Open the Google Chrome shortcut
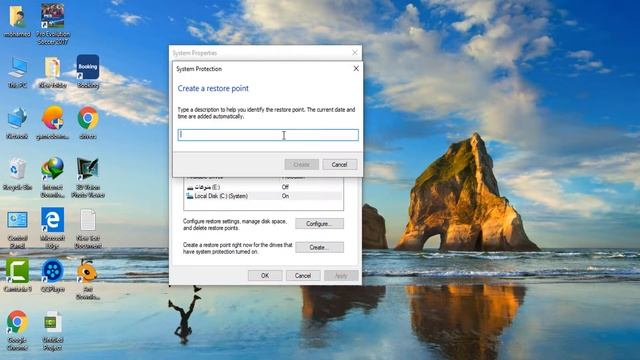 (17, 331)
